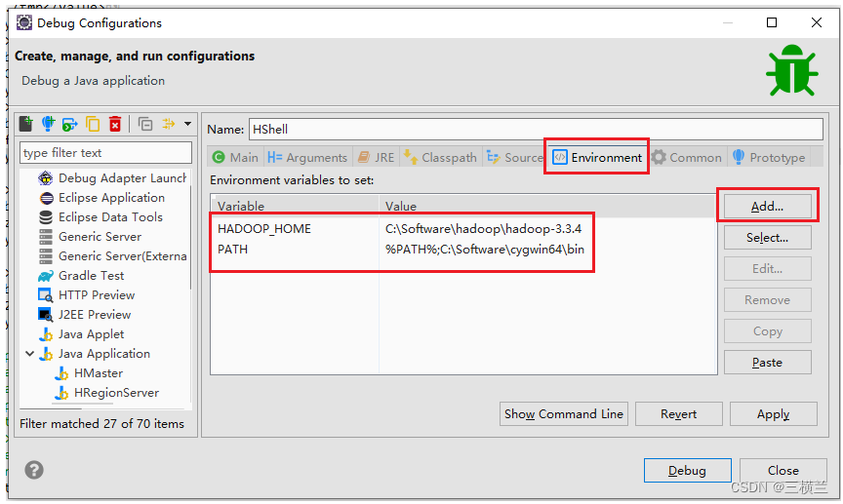Switch to the JRE tab

click(x=376, y=157)
